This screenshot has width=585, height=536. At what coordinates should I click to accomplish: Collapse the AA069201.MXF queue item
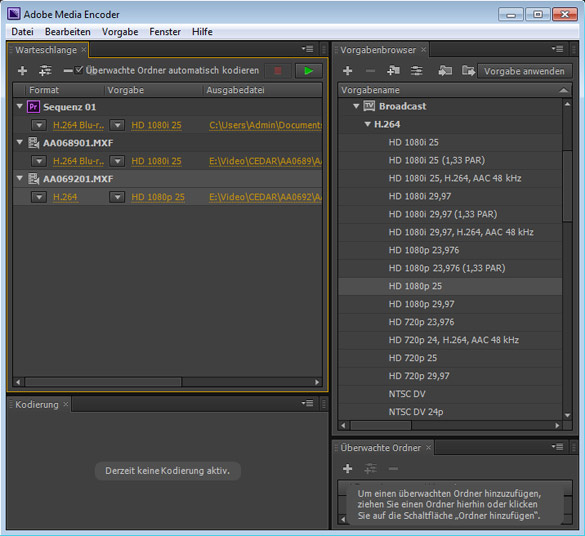19,179
